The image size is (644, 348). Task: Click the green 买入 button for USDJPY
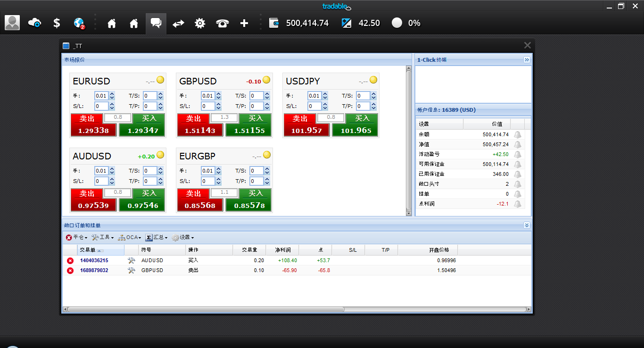(362, 118)
